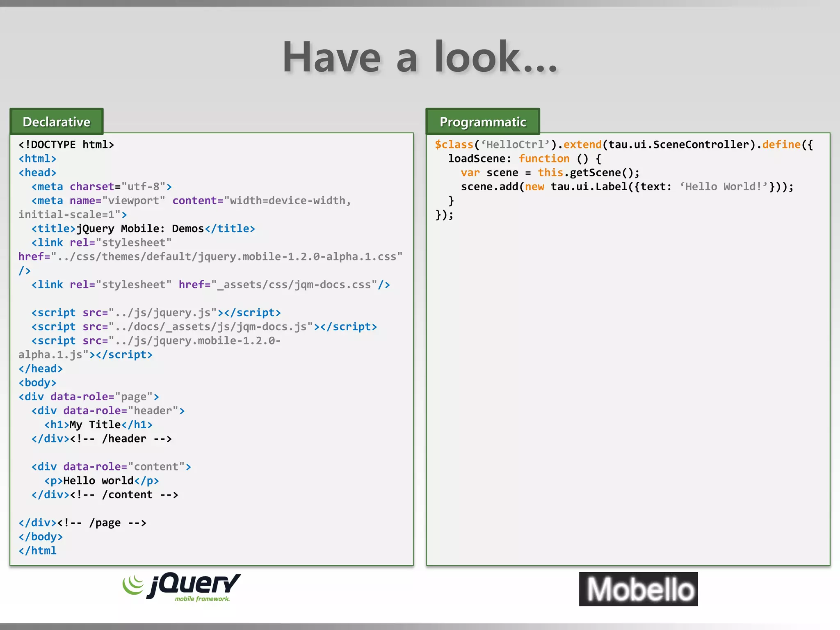Image resolution: width=840 pixels, height=630 pixels.
Task: Click the data-role="content" div line
Action: [111, 467]
